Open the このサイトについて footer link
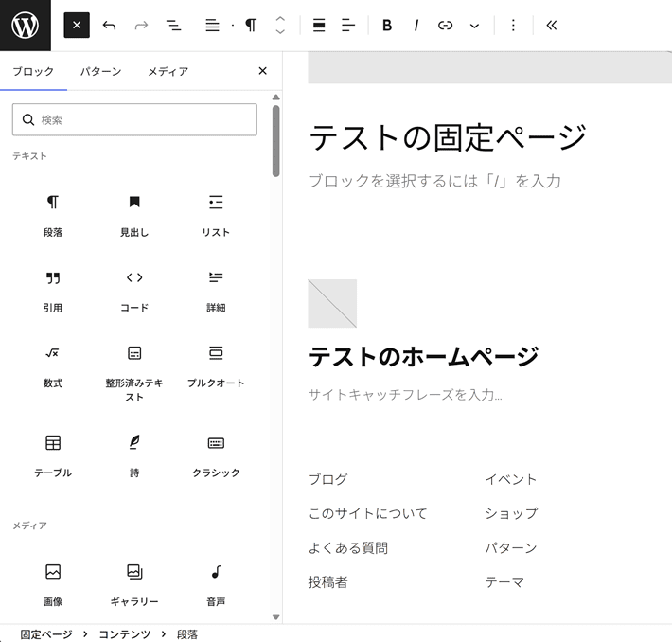672x642 pixels. (x=368, y=513)
